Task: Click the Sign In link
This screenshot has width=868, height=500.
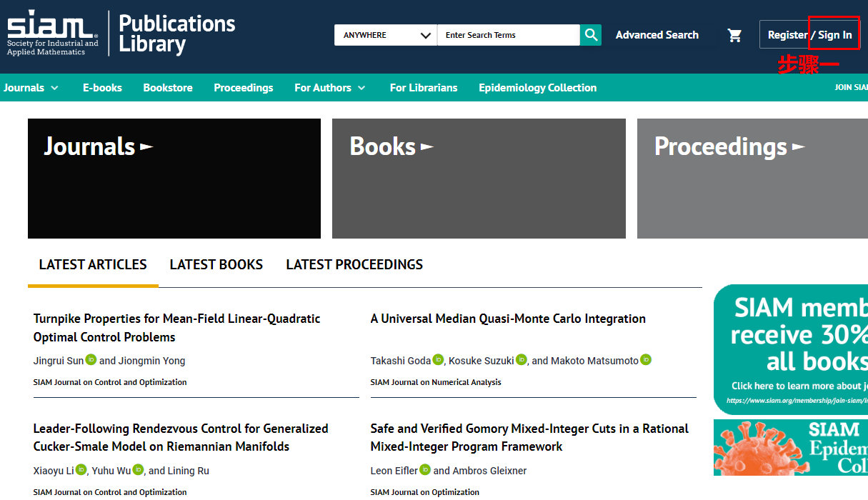Action: point(835,35)
